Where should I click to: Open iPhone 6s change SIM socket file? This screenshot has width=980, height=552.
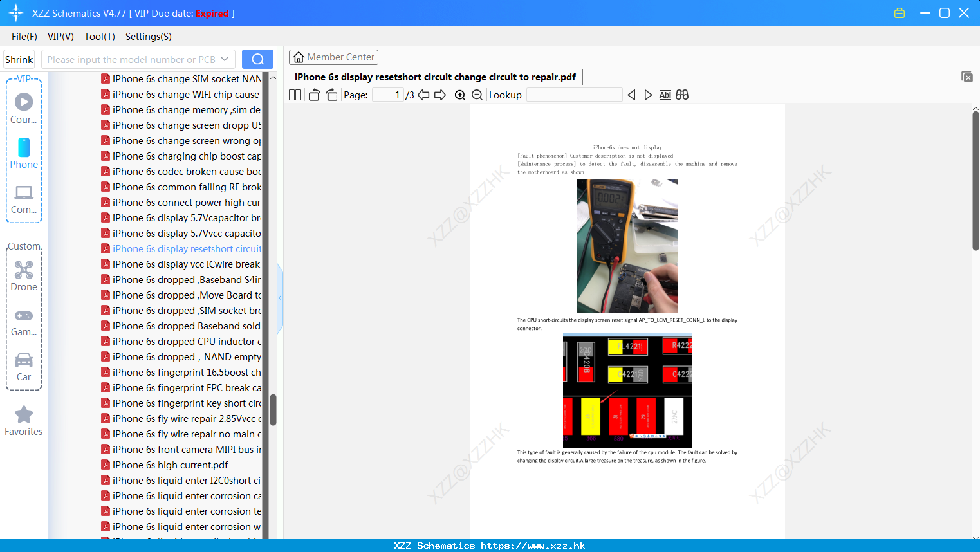click(x=181, y=79)
